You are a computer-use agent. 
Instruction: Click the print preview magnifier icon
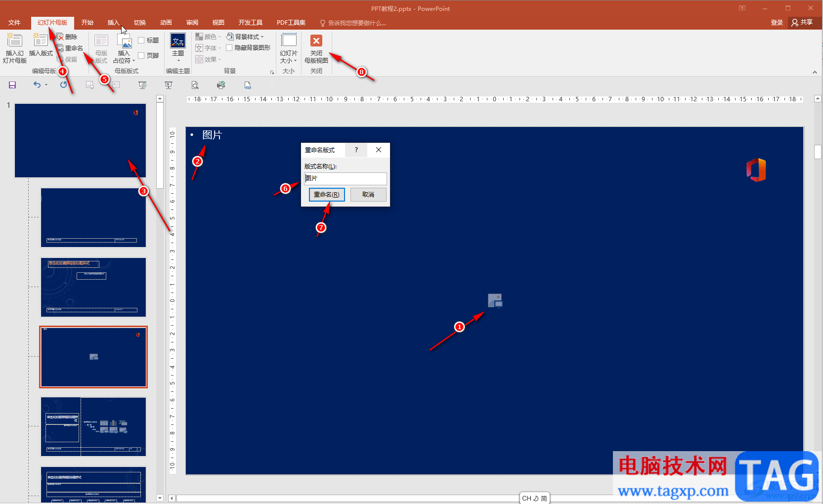(x=195, y=85)
